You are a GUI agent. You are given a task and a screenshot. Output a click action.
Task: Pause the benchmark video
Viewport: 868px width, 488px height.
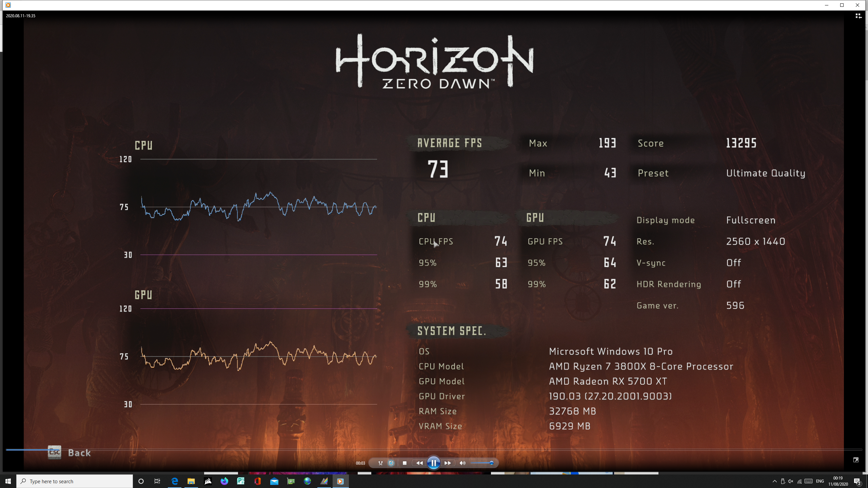tap(434, 463)
